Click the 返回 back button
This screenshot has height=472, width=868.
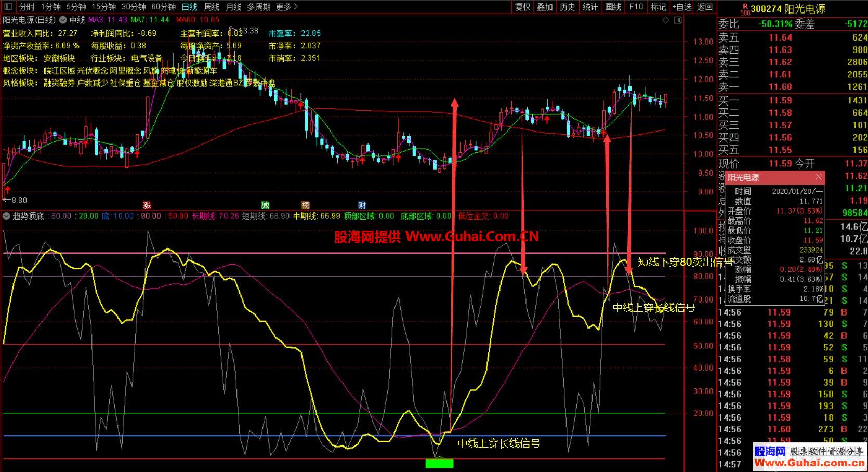[x=705, y=7]
